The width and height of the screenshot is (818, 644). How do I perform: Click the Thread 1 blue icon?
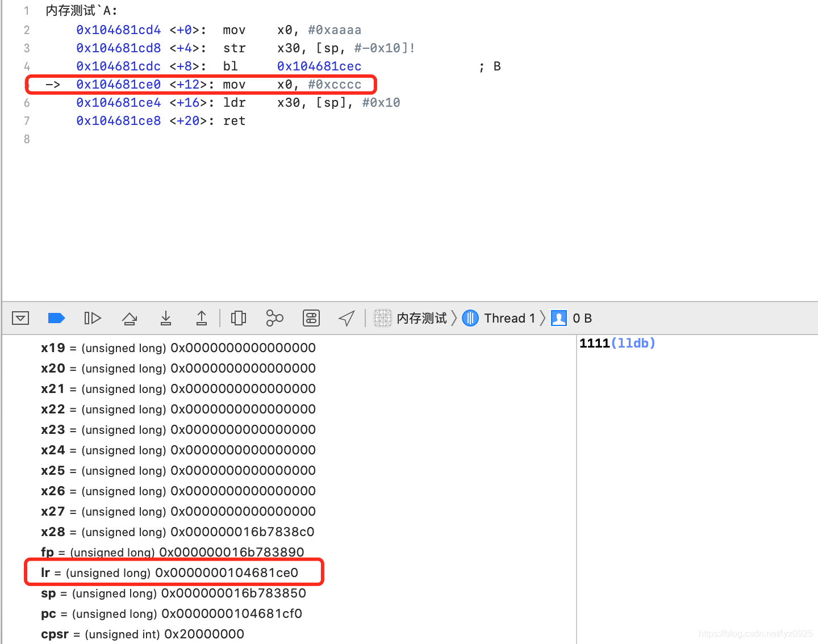(470, 318)
